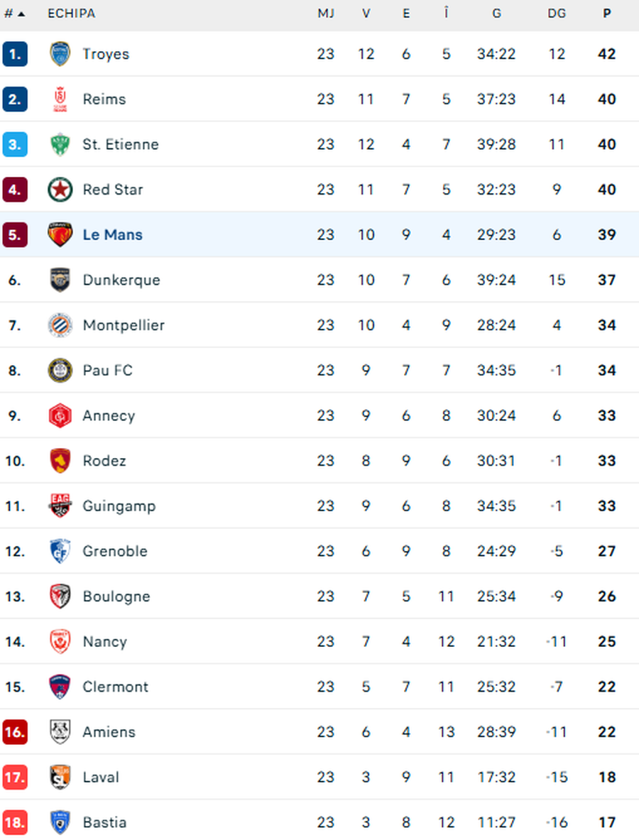639x840 pixels.
Task: Click the Bastia club crest
Action: coord(60,822)
